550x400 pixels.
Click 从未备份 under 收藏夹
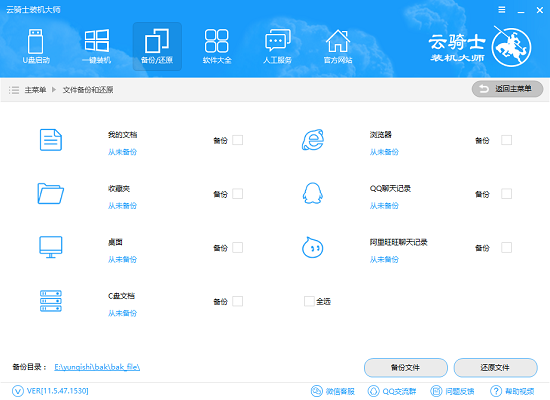pos(122,206)
